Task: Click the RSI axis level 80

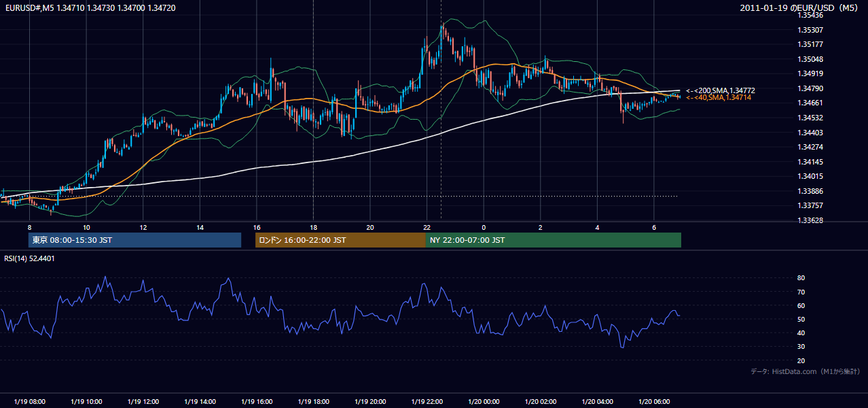Action: (x=801, y=278)
